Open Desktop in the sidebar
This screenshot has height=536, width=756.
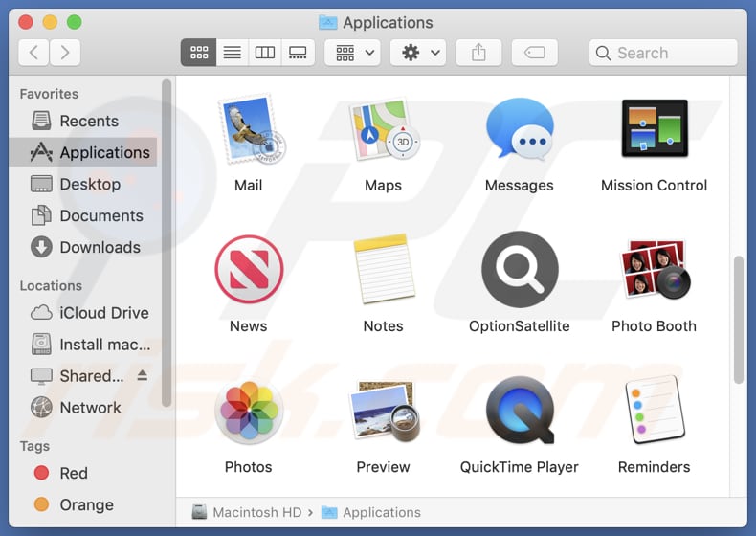83,184
